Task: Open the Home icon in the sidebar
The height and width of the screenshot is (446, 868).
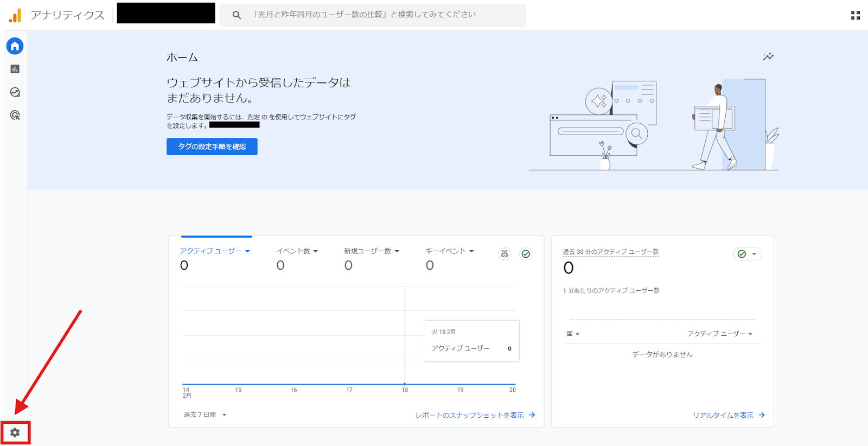Action: coord(15,46)
